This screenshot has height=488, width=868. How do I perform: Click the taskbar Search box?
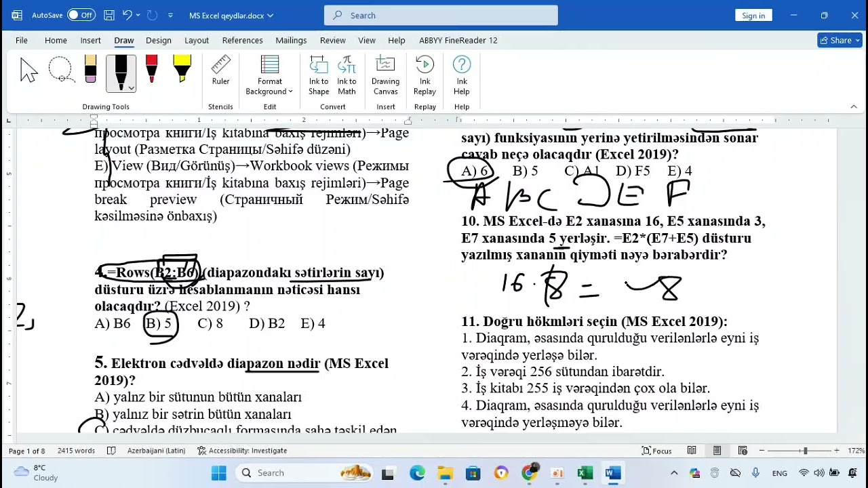306,472
